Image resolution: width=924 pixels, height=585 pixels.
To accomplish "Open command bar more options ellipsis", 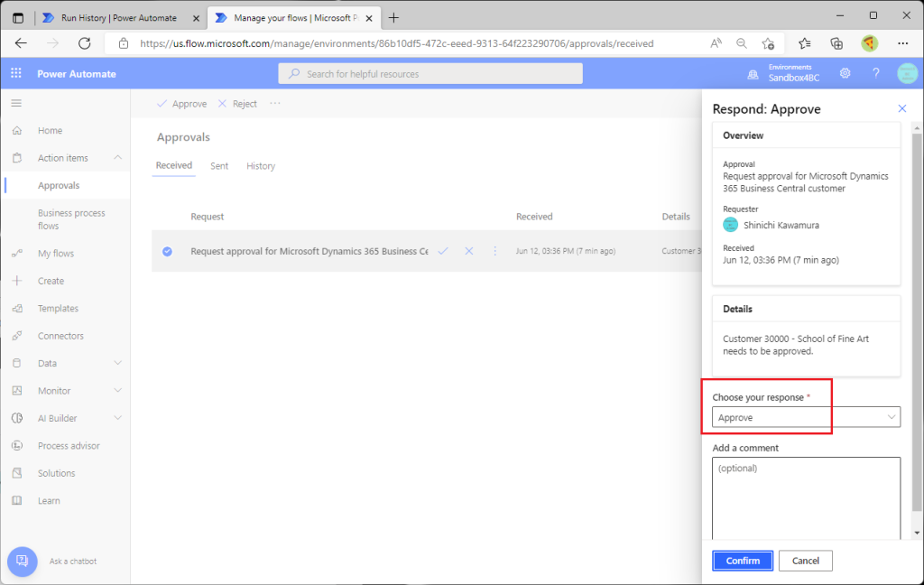I will click(x=275, y=103).
